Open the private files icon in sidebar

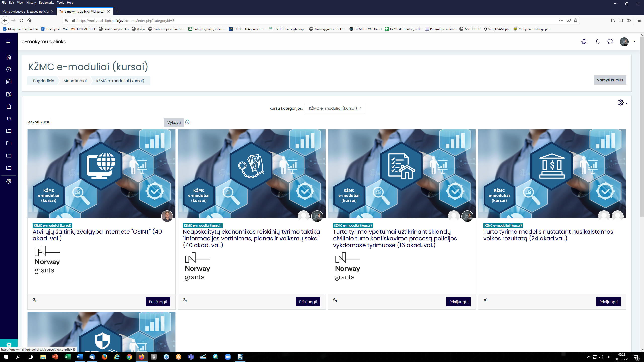click(x=9, y=94)
